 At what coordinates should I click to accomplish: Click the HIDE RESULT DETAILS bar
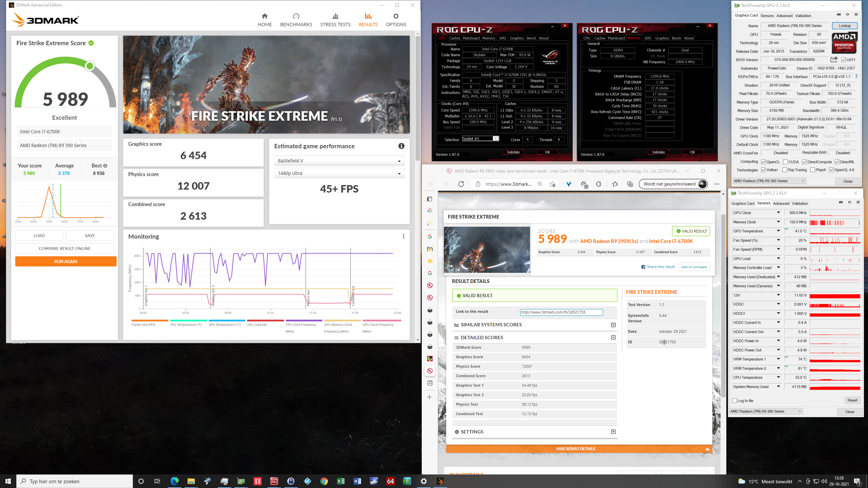579,449
